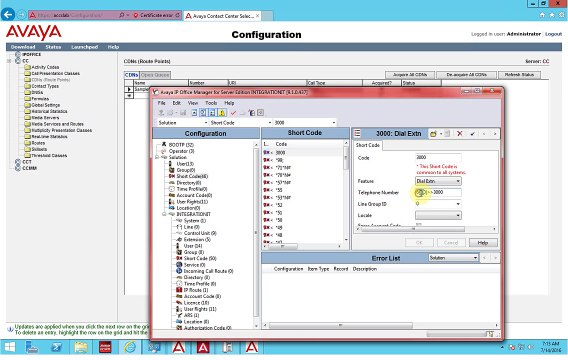Open the Windows Start button
The width and height of the screenshot is (568, 360).
click(9, 348)
